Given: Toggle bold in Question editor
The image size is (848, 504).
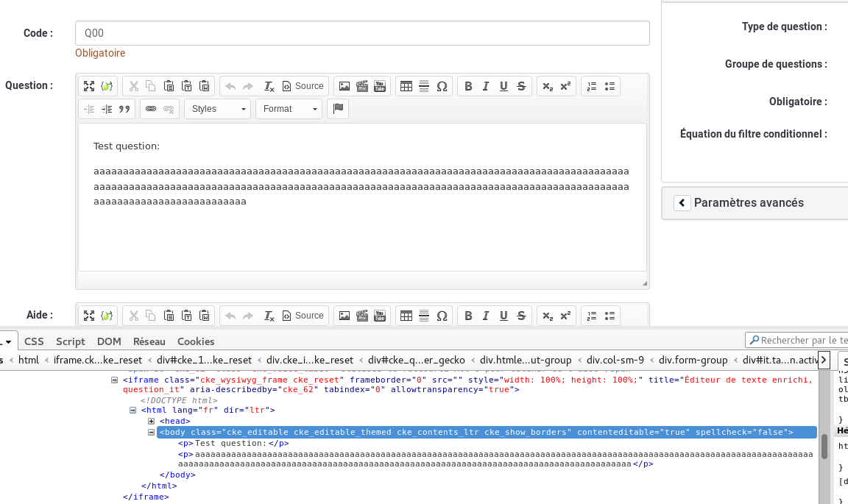Looking at the screenshot, I should click(468, 86).
